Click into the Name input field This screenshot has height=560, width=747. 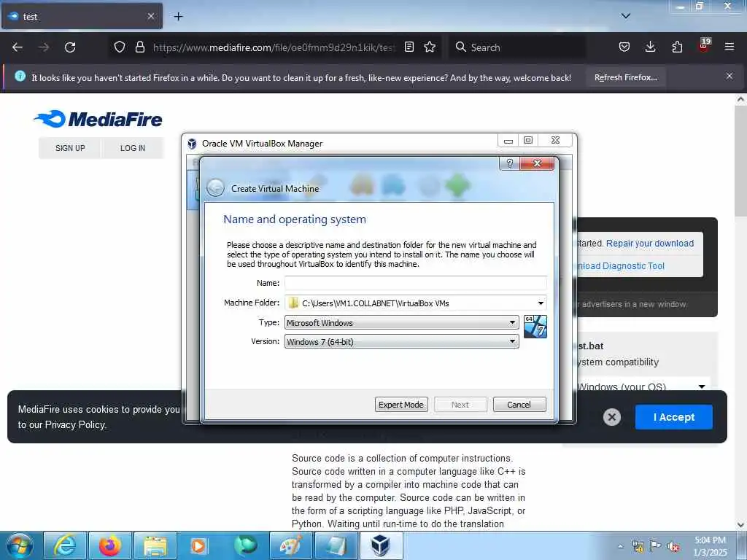pos(415,283)
